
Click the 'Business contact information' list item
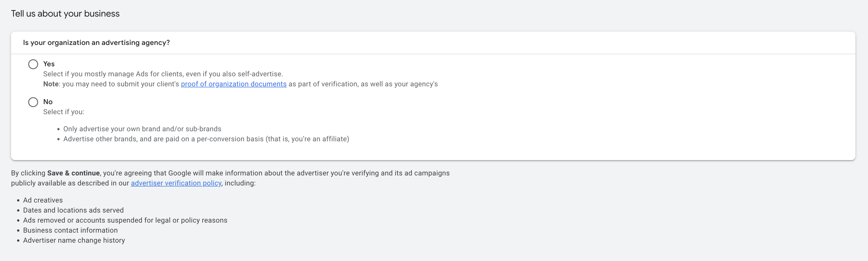point(70,230)
